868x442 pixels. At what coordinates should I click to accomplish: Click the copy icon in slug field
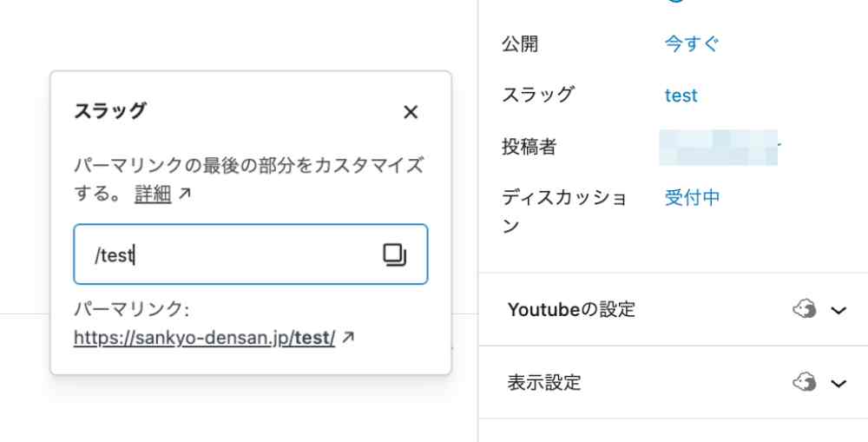pyautogui.click(x=394, y=254)
